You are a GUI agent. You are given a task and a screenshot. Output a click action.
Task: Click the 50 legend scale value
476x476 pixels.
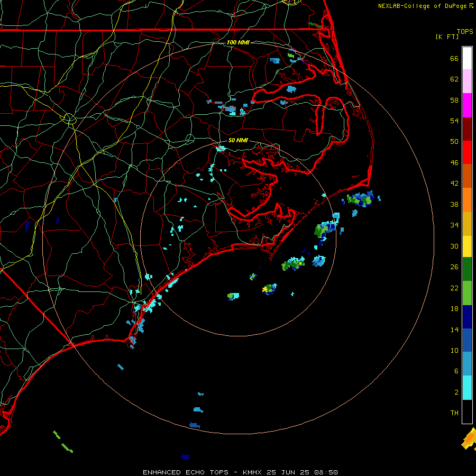coord(454,142)
